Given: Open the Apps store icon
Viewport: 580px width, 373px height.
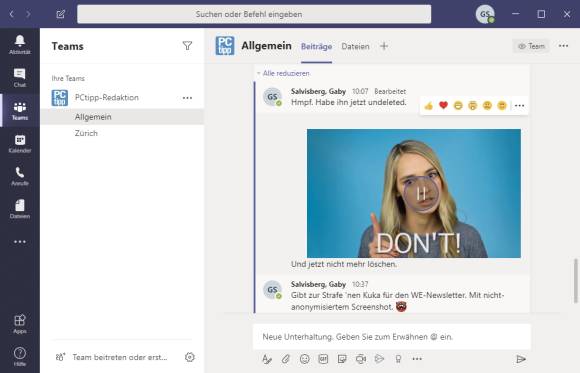Looking at the screenshot, I should tap(20, 324).
